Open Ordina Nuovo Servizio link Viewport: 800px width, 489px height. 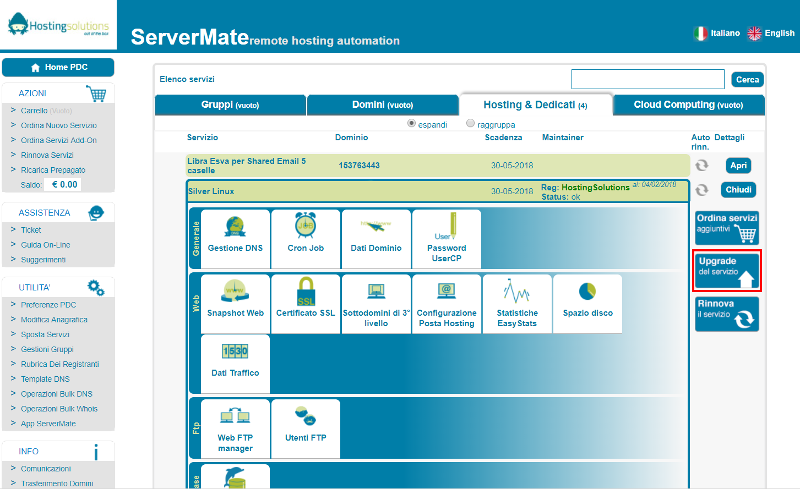[x=59, y=125]
